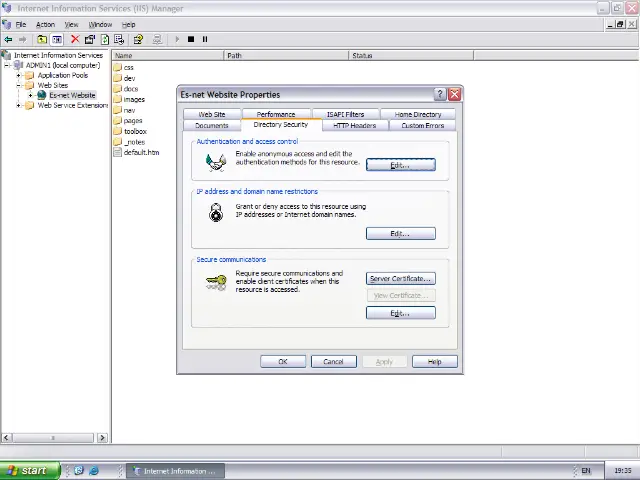Select the default.htm file in the list
The width and height of the screenshot is (640, 480).
pos(136,152)
